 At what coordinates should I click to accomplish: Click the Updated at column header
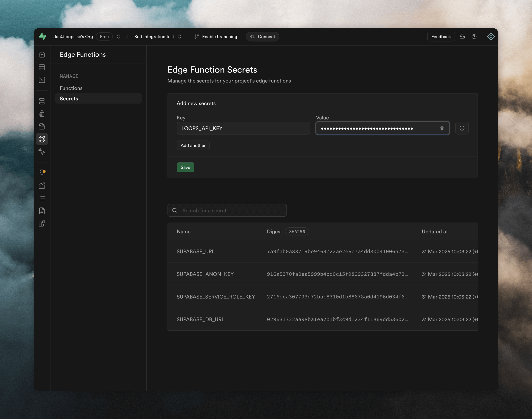[x=434, y=232]
